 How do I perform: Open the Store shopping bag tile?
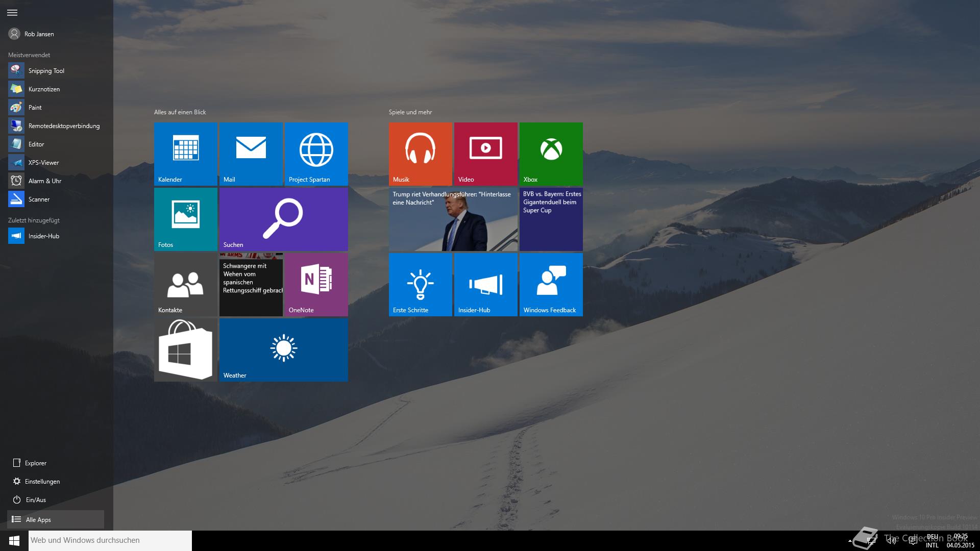[x=185, y=349]
